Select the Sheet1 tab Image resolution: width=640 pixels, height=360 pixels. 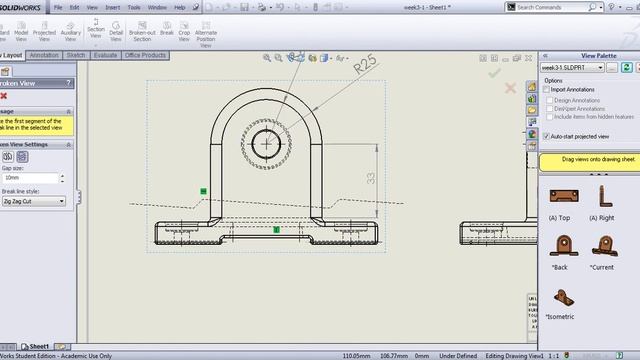coord(36,347)
